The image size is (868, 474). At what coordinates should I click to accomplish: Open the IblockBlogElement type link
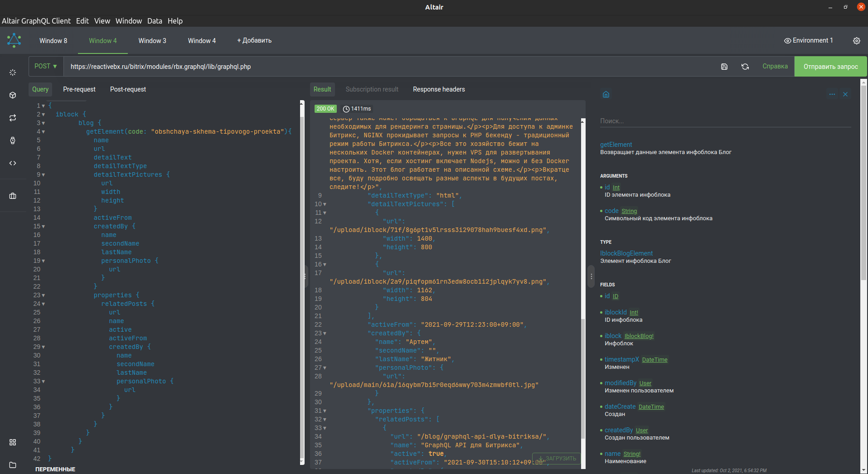[626, 253]
